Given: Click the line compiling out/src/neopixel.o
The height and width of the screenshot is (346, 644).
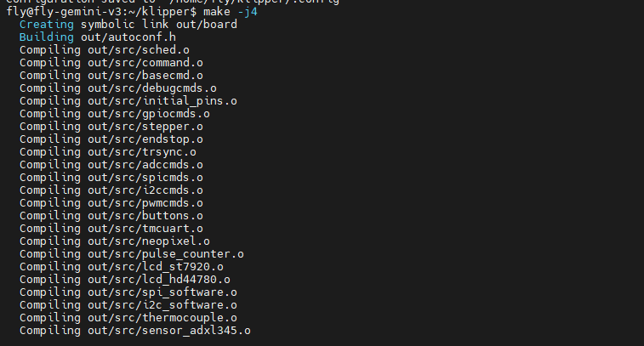Looking at the screenshot, I should 114,241.
